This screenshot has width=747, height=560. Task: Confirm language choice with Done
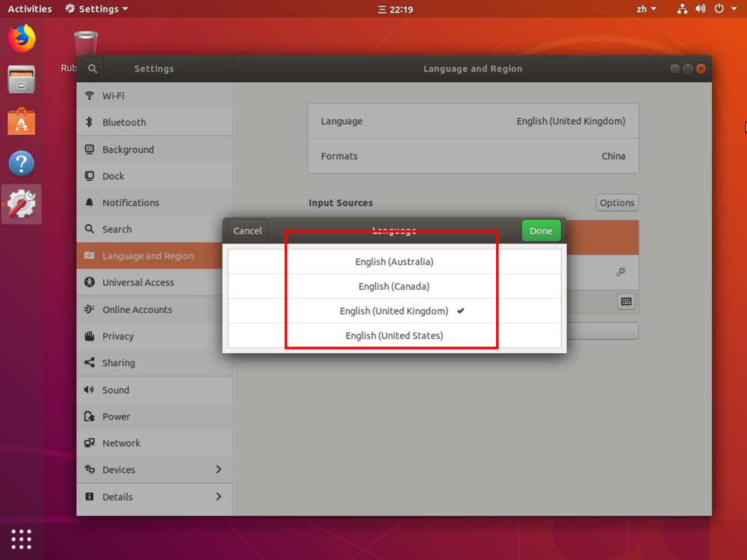point(541,231)
